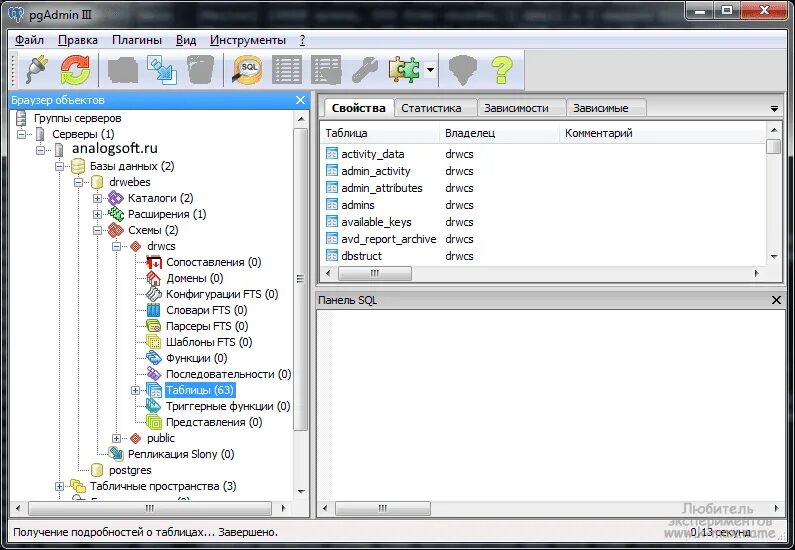Viewport: 795px width, 550px height.
Task: Select Группы серверов in the tree
Action: coord(78,118)
